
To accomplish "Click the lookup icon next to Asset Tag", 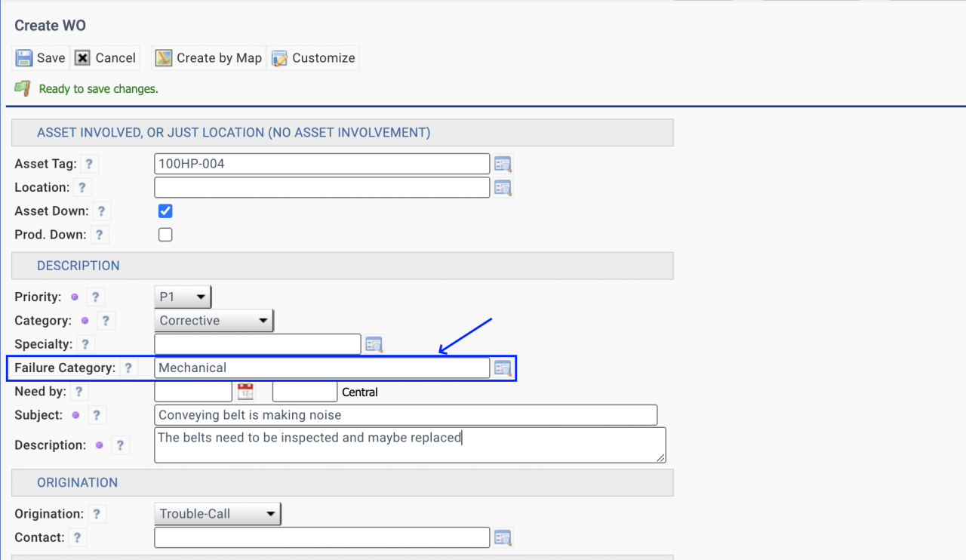I will [503, 164].
